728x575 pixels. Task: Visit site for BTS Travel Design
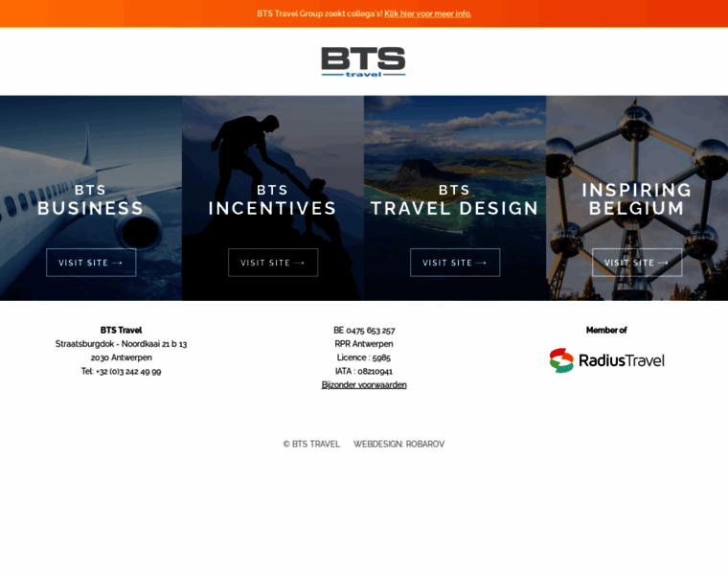click(455, 263)
